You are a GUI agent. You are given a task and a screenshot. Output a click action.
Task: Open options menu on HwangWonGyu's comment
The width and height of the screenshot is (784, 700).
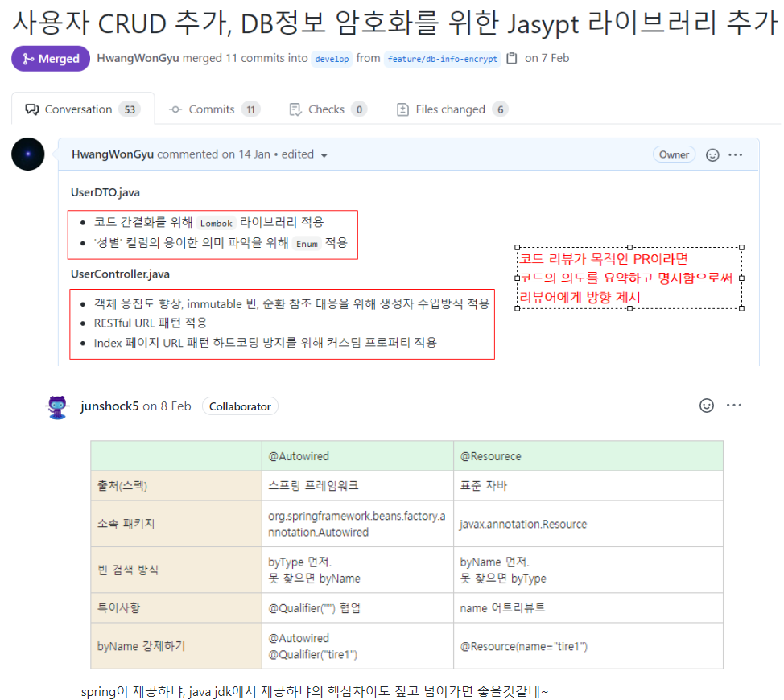pyautogui.click(x=735, y=155)
